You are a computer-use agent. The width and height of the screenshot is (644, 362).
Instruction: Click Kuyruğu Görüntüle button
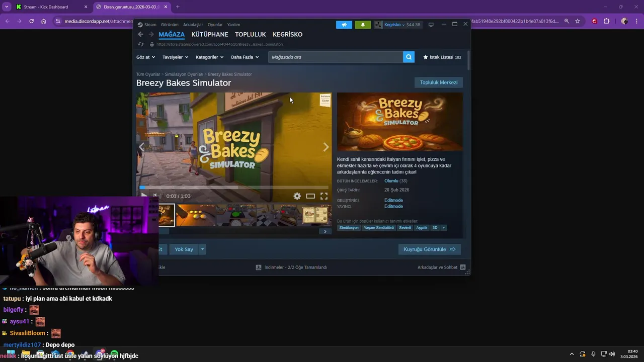[430, 249]
